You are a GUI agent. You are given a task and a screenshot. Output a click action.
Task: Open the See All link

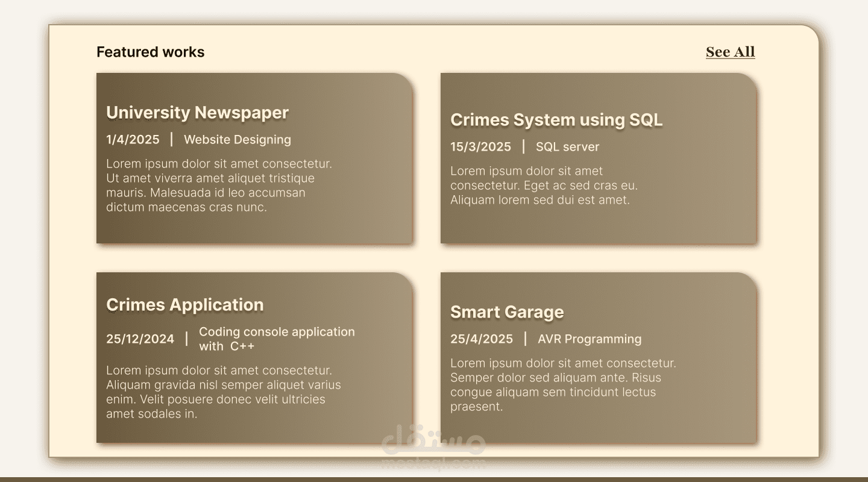(730, 52)
